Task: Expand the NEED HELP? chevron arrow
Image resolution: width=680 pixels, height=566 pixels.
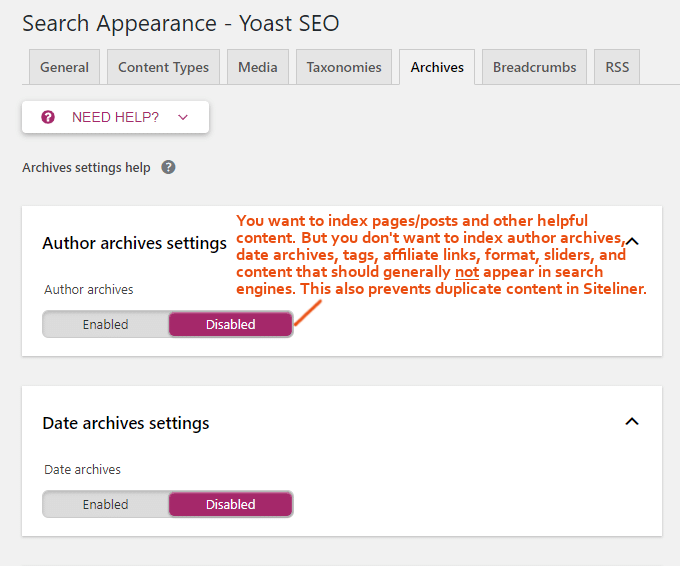Action: click(183, 117)
